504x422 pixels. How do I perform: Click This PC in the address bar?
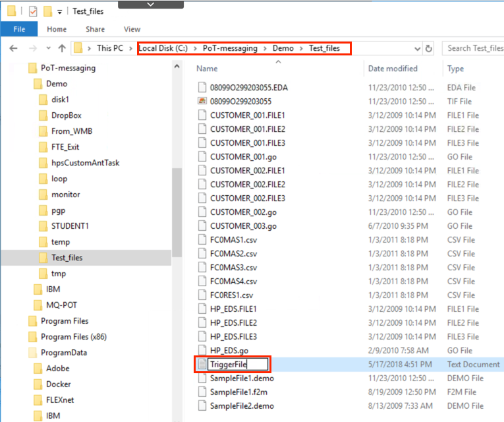pos(110,48)
